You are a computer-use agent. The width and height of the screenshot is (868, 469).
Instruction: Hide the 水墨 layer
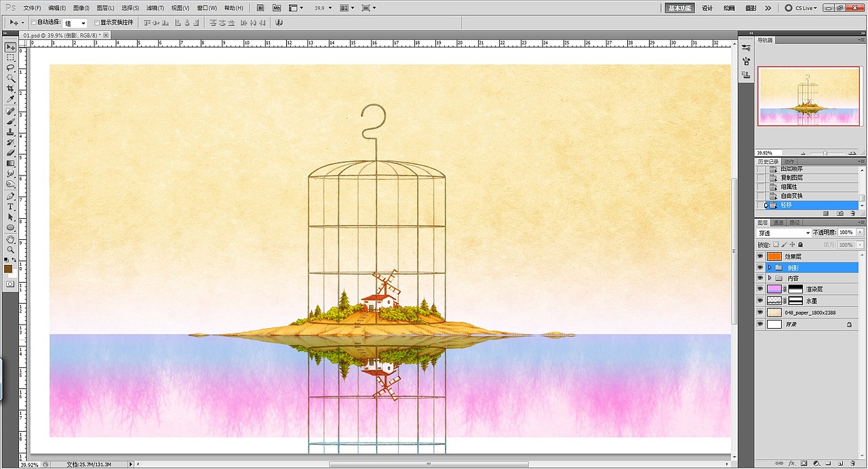760,300
